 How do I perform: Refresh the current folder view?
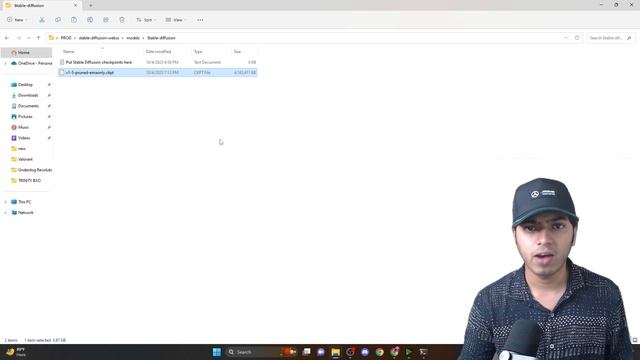pos(577,38)
